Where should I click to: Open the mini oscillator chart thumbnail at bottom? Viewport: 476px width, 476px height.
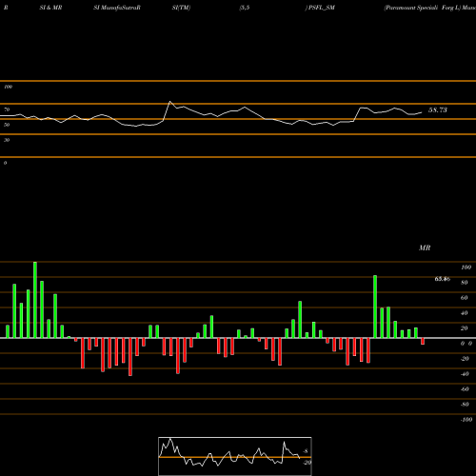click(235, 456)
